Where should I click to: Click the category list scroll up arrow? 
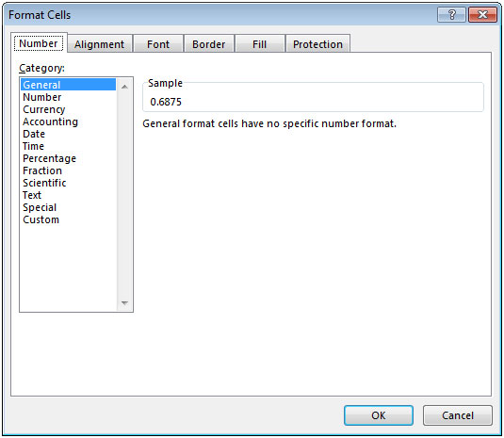[124, 87]
